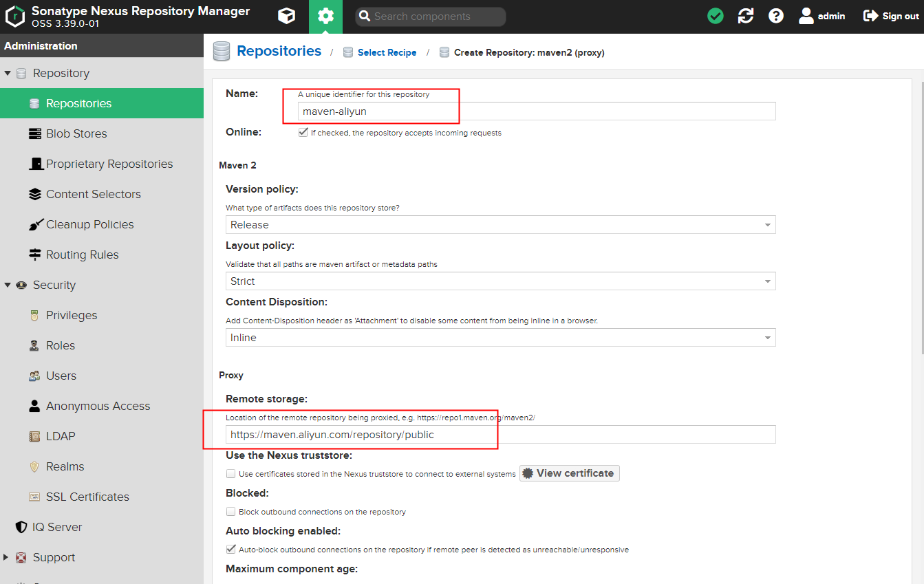Collapse the Security tree section arrow

tap(8, 285)
